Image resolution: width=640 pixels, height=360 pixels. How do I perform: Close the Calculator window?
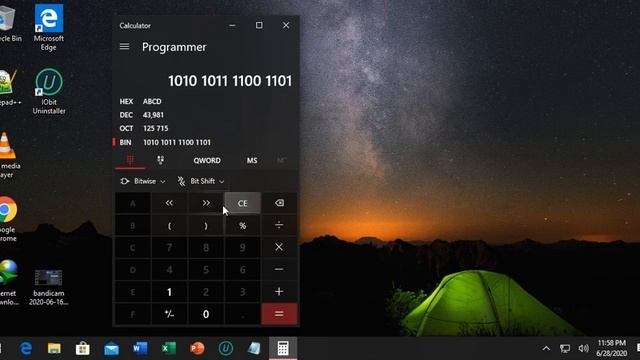[286, 25]
